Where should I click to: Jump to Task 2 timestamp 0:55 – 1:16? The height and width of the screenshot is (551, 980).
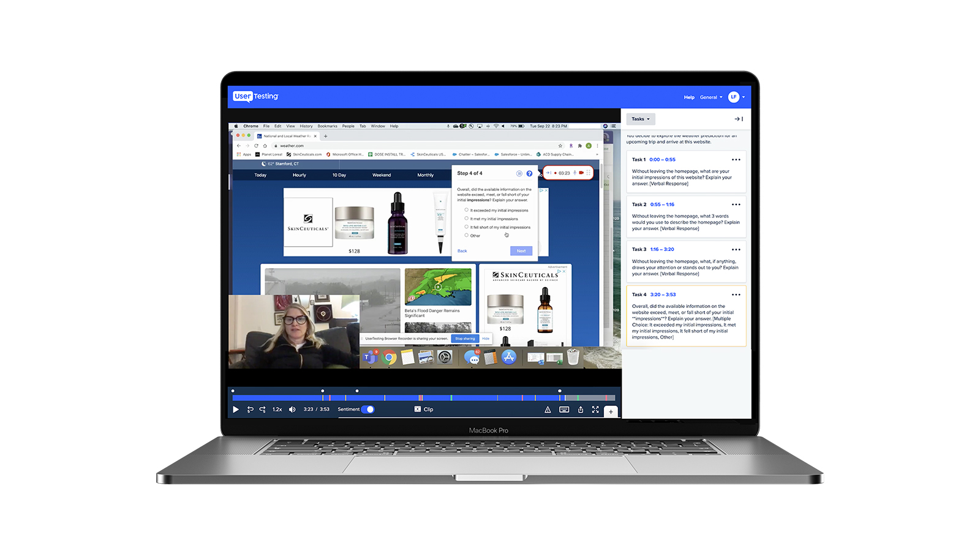[662, 204]
